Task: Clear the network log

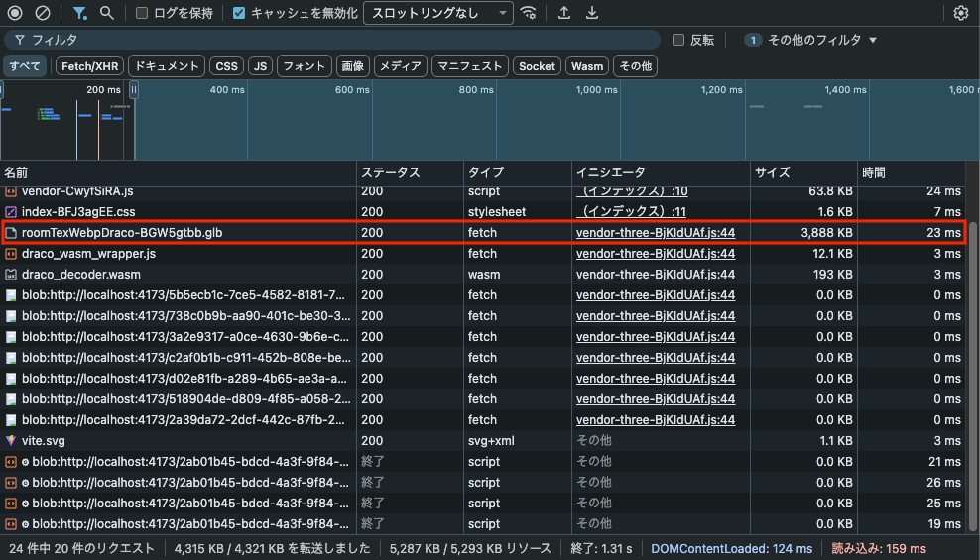Action: coord(43,13)
